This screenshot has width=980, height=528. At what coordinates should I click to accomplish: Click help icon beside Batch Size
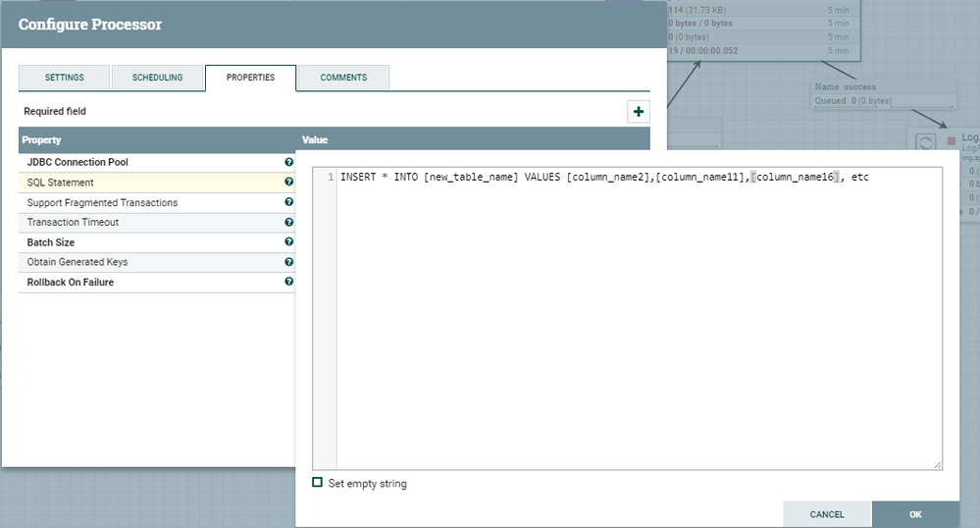tap(288, 242)
